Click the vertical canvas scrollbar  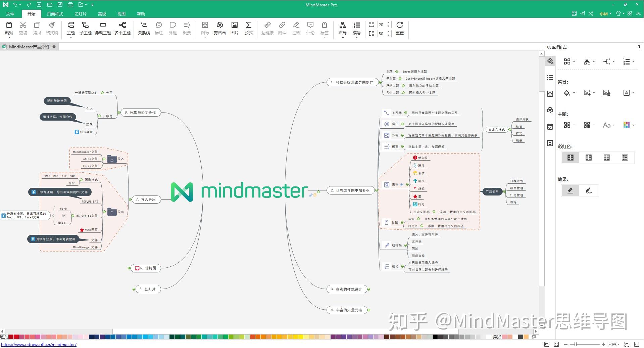tap(541, 188)
